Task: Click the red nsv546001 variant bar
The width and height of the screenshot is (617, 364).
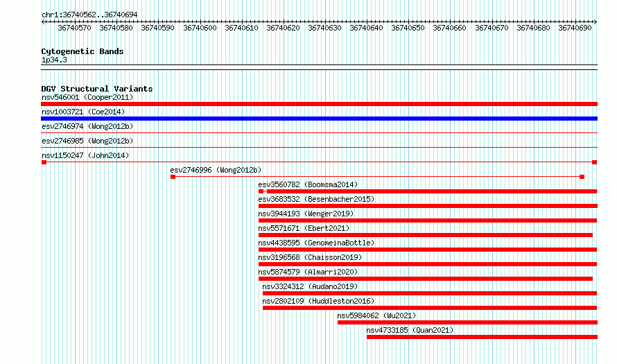Action: (x=319, y=104)
